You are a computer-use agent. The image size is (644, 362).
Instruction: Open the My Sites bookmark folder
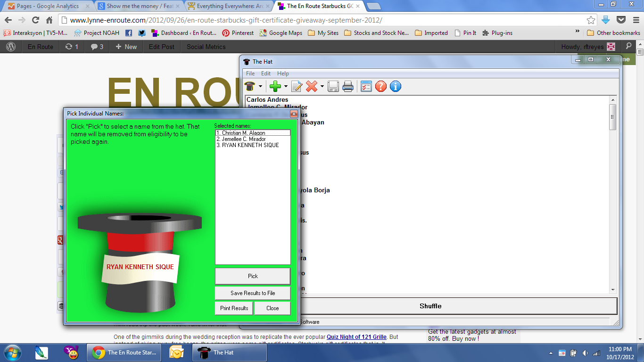pos(323,33)
